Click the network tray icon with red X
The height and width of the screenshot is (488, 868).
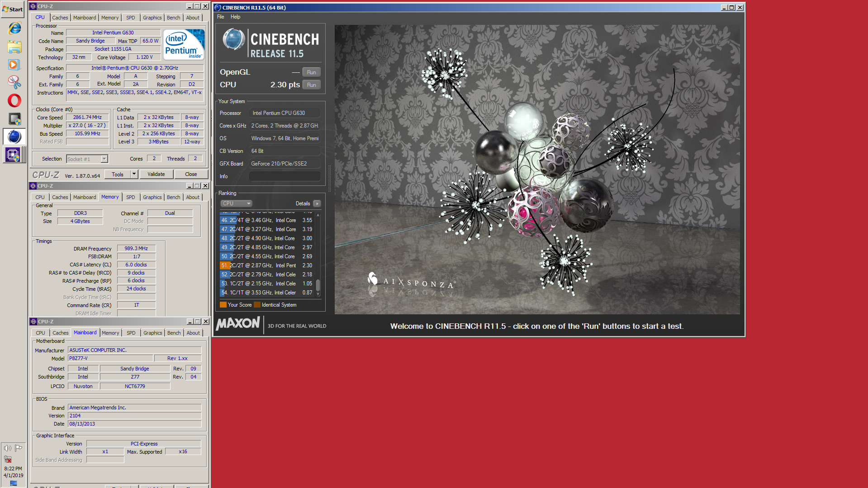coord(8,459)
